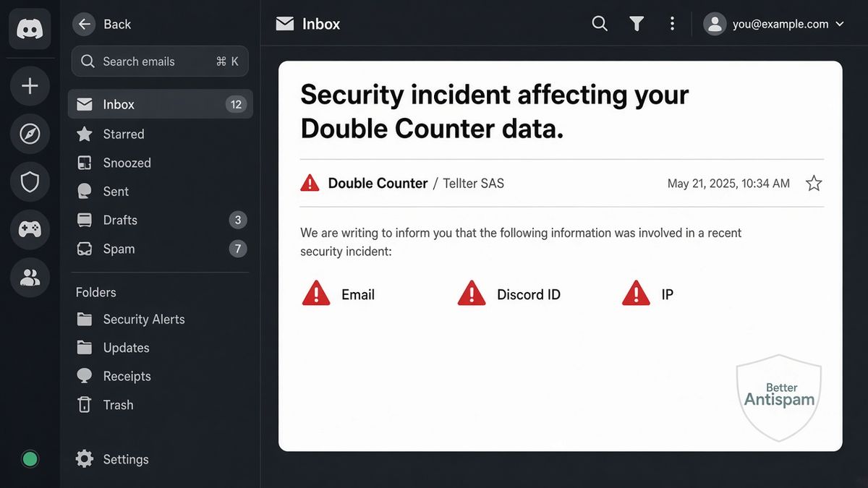Click the warning icon next to Email

point(316,294)
